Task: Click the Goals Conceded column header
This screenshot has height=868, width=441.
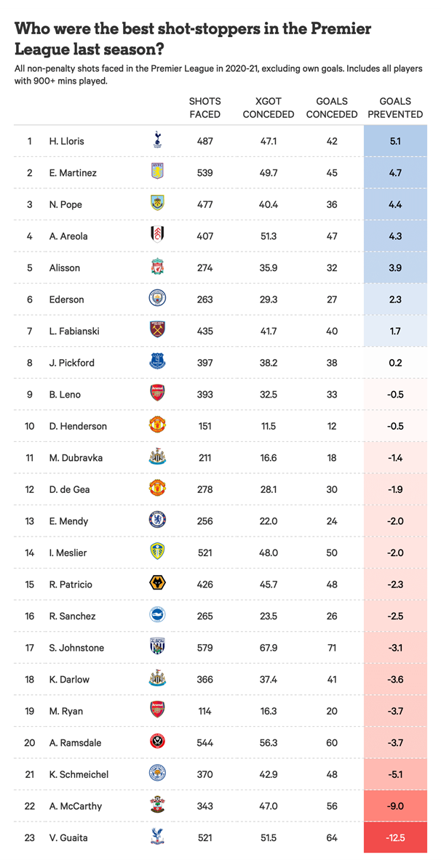Action: point(332,108)
